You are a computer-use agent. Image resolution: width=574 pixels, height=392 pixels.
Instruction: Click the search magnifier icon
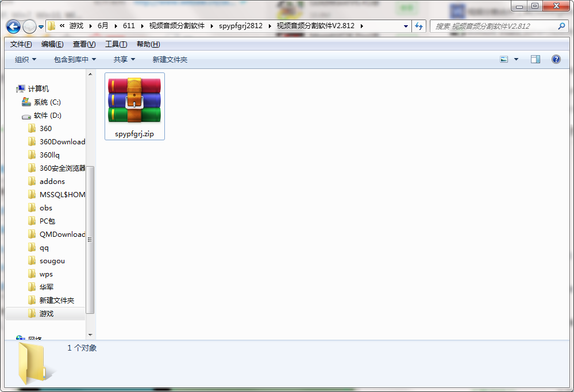(561, 26)
